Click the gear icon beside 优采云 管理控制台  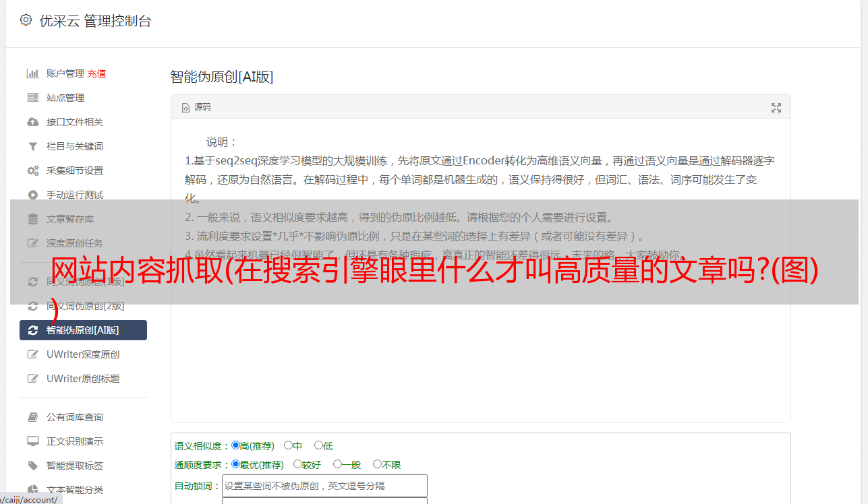click(x=26, y=20)
